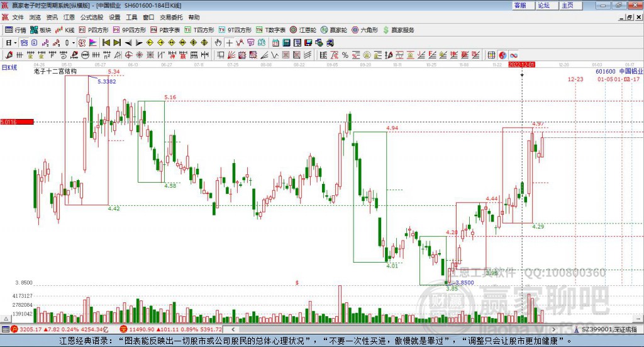Screen dimensions: 644x347
Task: Open the 交易委托 menu
Action: click(x=171, y=17)
